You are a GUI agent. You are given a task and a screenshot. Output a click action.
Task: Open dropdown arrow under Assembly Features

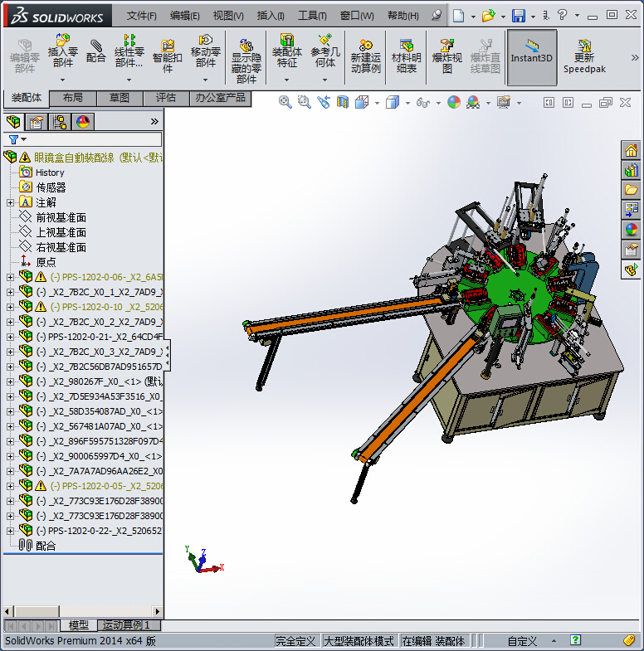click(286, 80)
